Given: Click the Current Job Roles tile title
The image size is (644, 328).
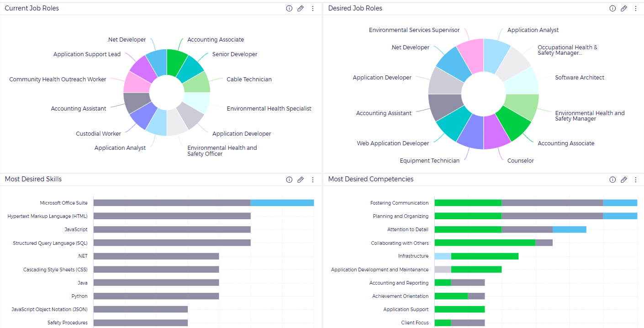Looking at the screenshot, I should pos(32,8).
